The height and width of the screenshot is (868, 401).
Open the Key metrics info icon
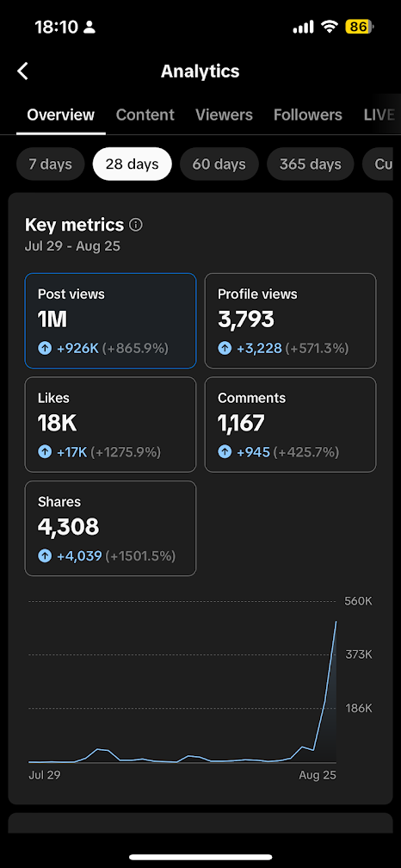click(135, 226)
